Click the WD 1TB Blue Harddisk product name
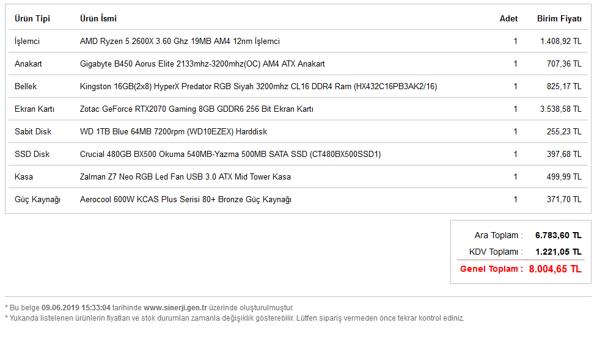 pyautogui.click(x=174, y=131)
